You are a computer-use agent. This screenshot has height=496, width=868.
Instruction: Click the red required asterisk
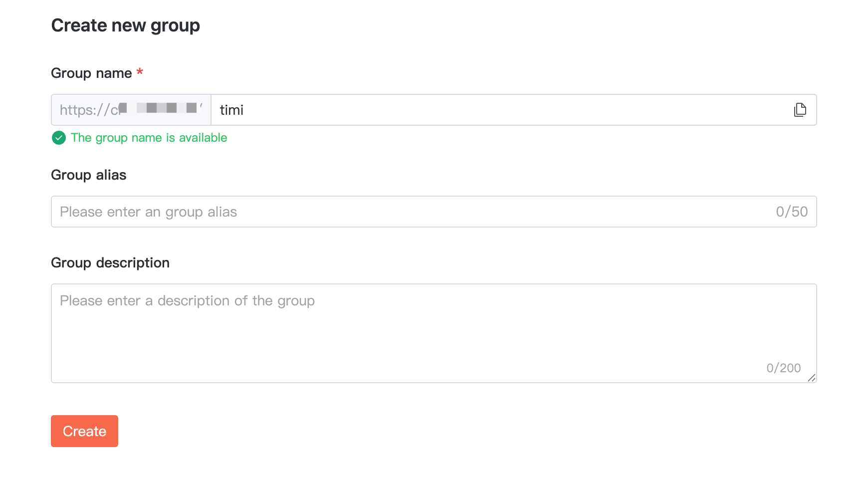point(140,72)
